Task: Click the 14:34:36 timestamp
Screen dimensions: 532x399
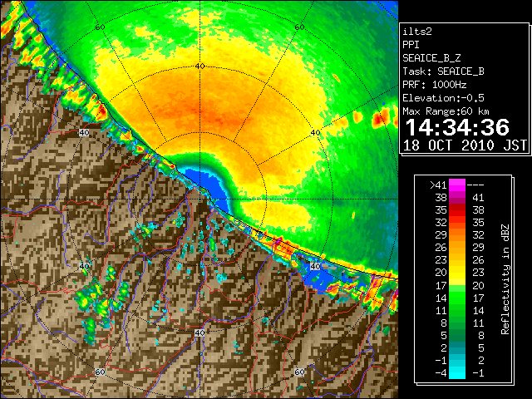Action: pos(457,127)
